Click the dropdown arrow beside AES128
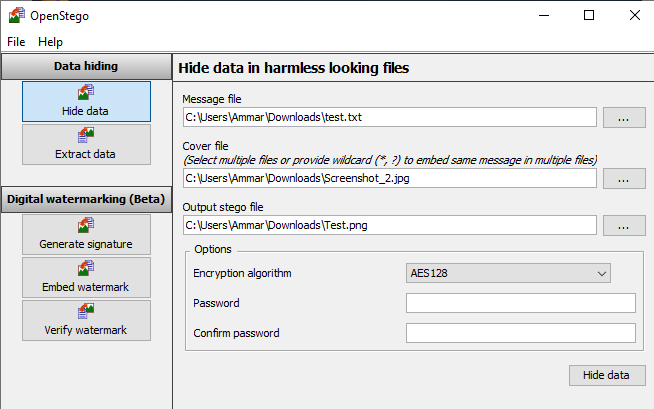 point(601,274)
